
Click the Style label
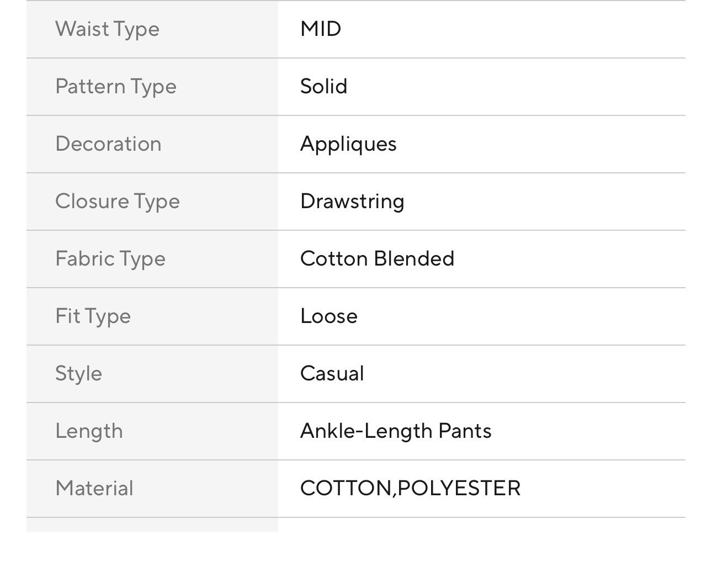[78, 373]
